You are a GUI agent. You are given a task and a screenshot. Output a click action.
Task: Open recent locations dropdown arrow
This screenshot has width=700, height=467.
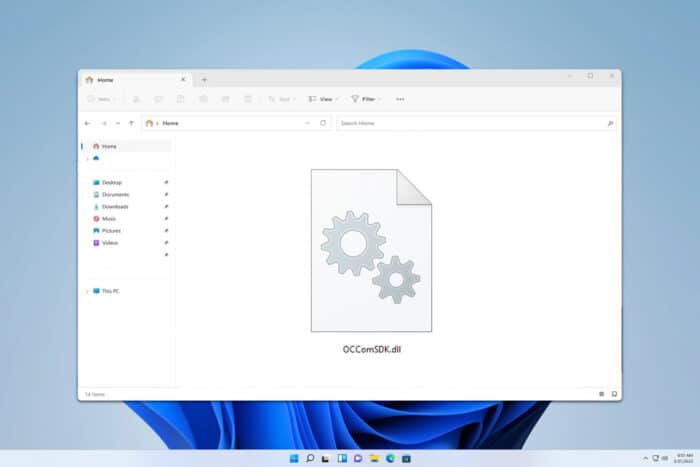coord(118,123)
